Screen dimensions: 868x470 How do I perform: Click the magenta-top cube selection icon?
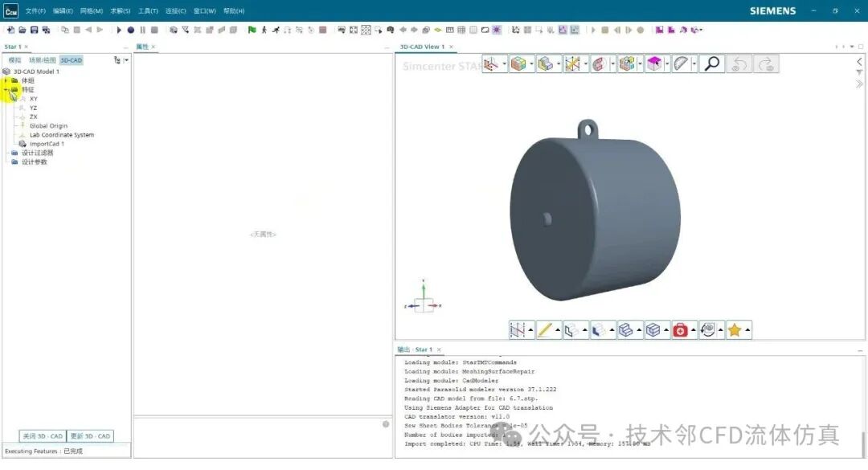[653, 64]
